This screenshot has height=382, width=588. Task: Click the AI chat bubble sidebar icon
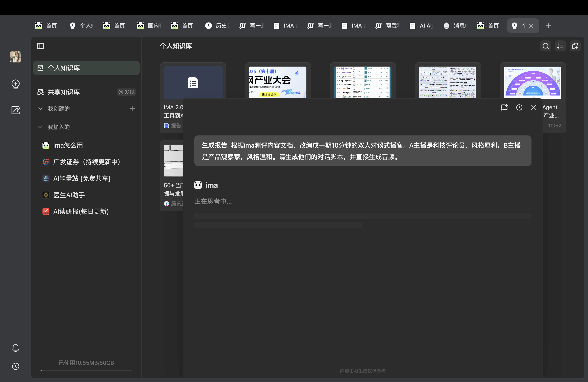pos(16,84)
